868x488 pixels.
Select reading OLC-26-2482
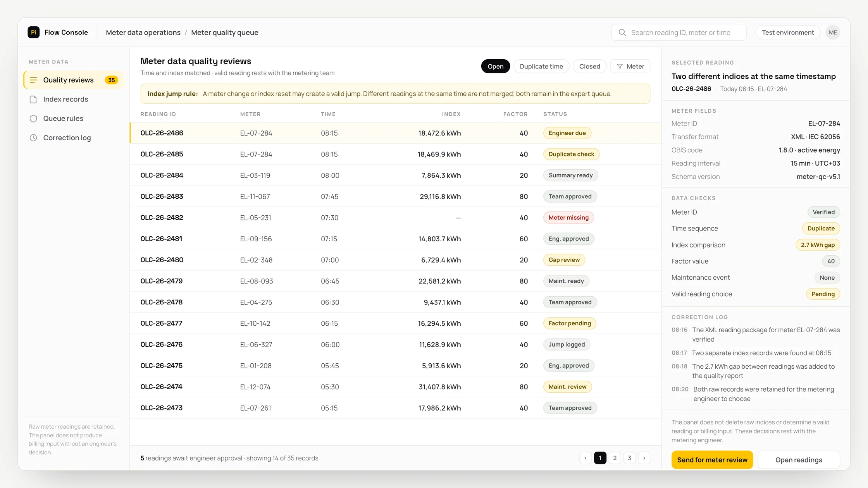[395, 218]
